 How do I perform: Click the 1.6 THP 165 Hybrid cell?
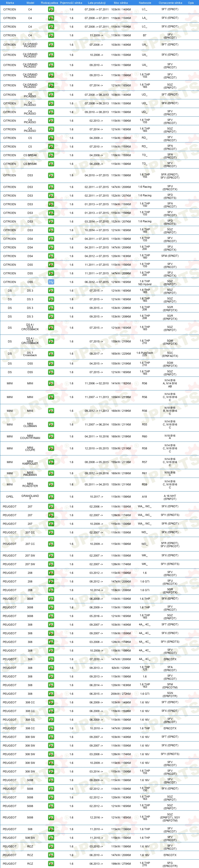[x=145, y=282]
